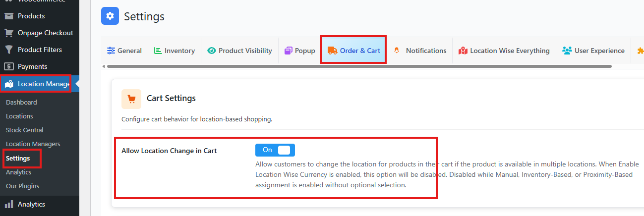Click the horizontal tab scrollbar
The image size is (644, 216).
pyautogui.click(x=359, y=66)
